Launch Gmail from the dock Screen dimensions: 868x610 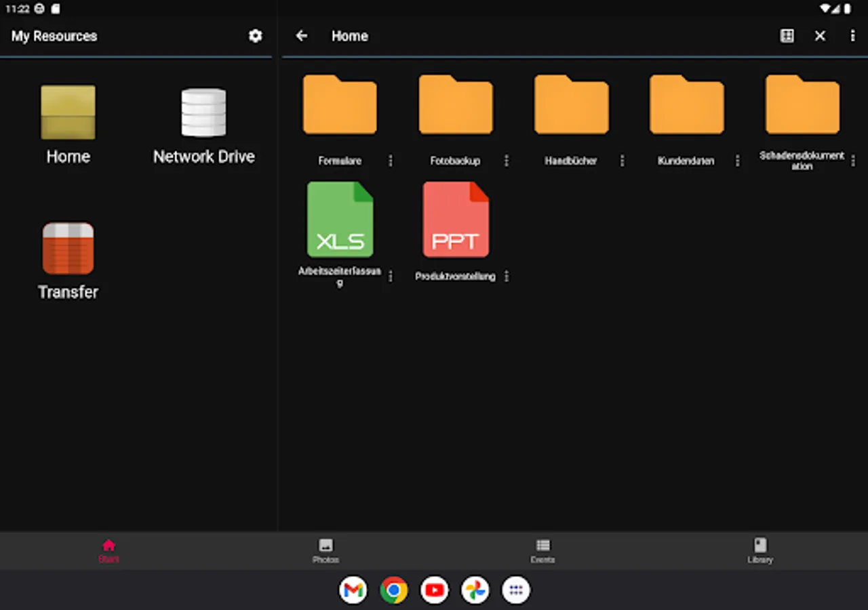tap(353, 590)
